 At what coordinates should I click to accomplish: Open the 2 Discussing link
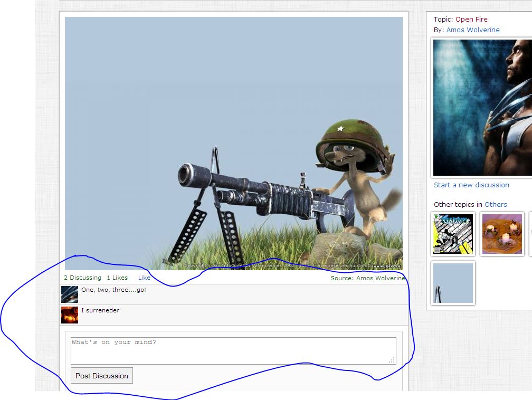[x=82, y=278]
